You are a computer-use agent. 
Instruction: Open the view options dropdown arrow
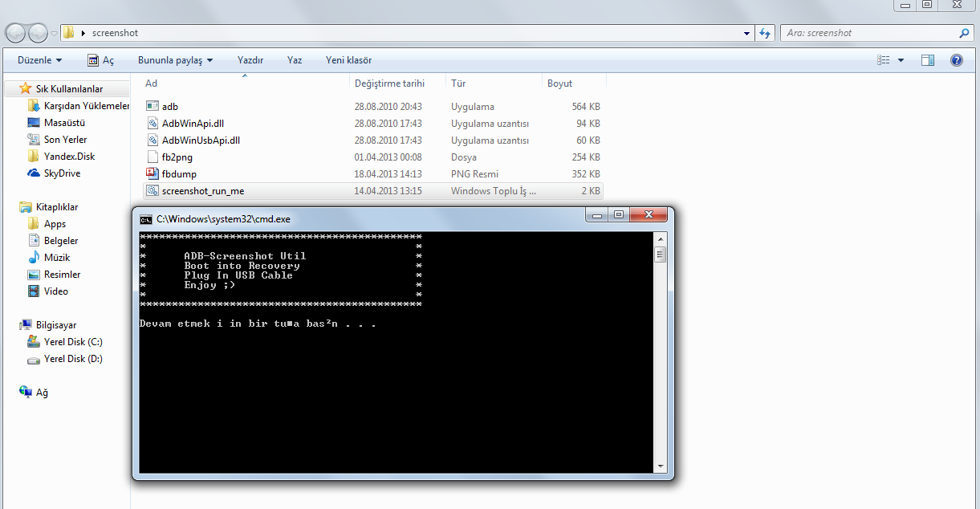(x=901, y=60)
